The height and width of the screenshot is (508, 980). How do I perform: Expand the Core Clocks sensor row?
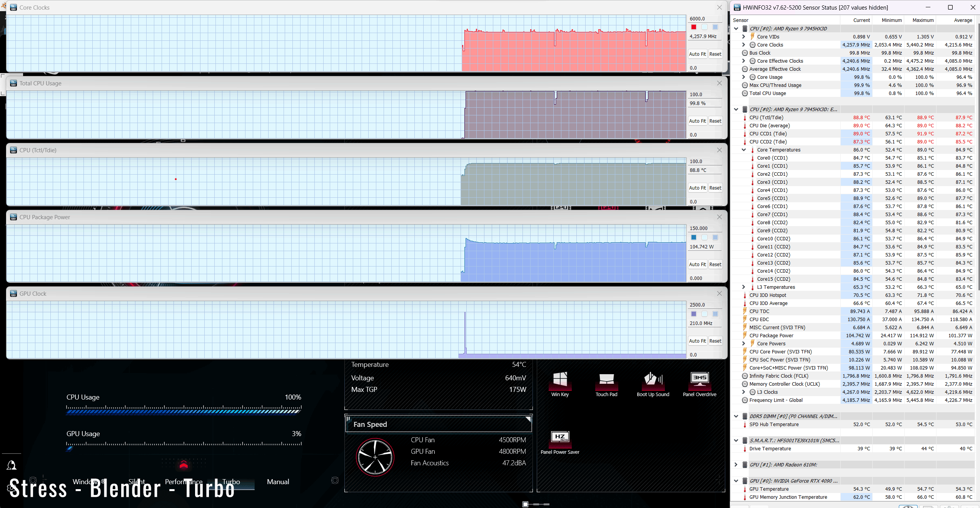[743, 45]
